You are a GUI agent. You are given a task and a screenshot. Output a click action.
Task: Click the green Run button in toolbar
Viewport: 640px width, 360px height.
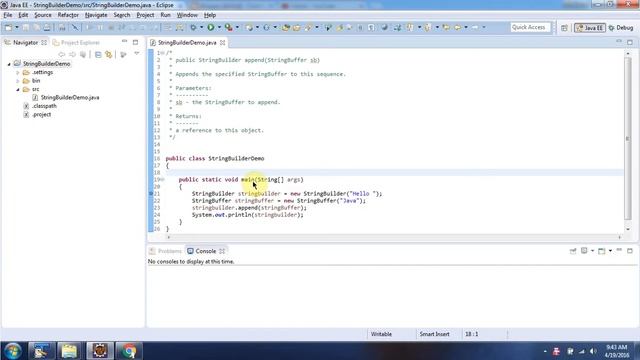click(x=211, y=27)
